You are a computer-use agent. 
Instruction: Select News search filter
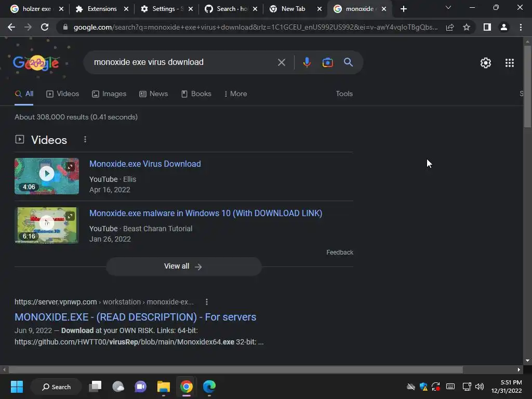[153, 94]
